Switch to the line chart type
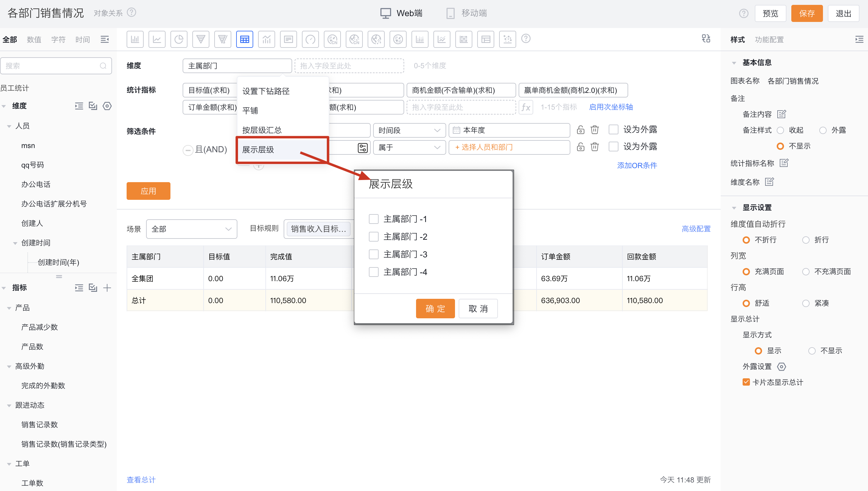The image size is (868, 491). (x=157, y=39)
